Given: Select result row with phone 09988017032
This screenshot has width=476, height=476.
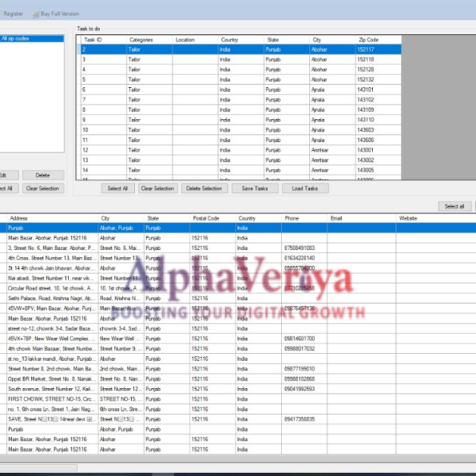Looking at the screenshot, I should (238, 348).
